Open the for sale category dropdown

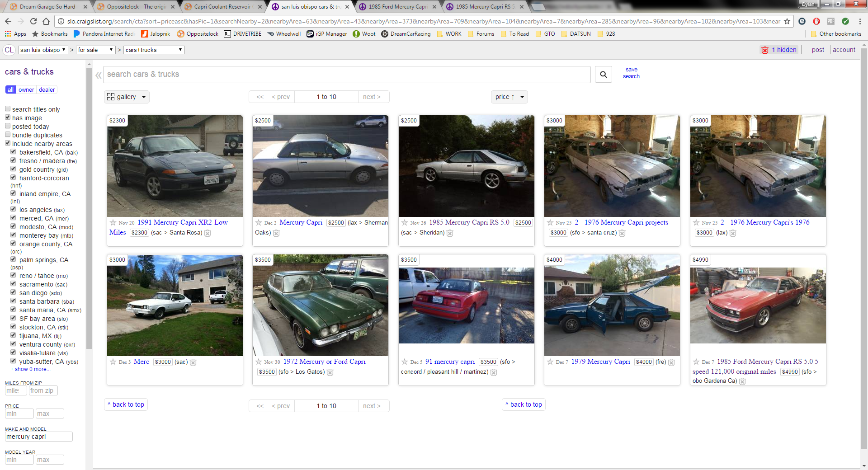pos(95,50)
